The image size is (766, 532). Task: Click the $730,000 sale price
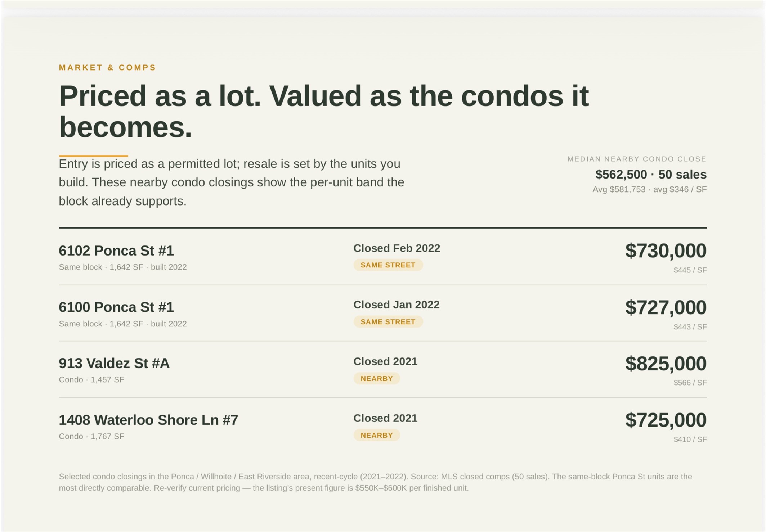[666, 251]
